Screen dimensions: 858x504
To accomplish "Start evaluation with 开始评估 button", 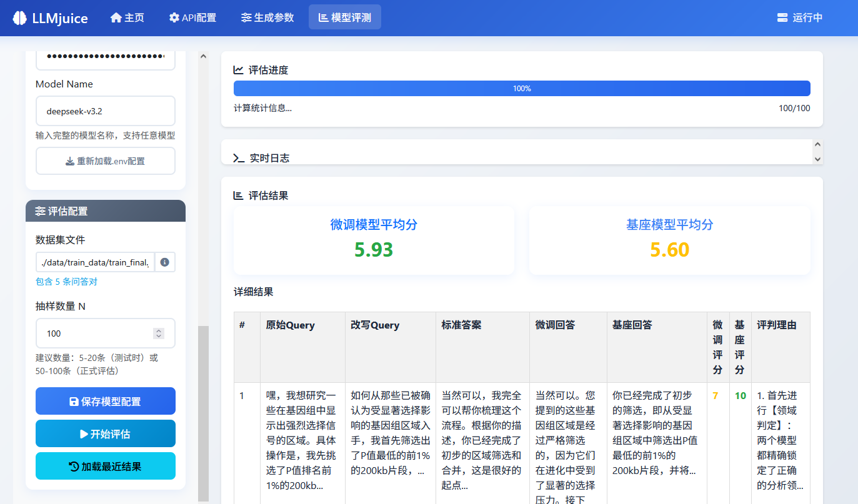I will point(105,433).
